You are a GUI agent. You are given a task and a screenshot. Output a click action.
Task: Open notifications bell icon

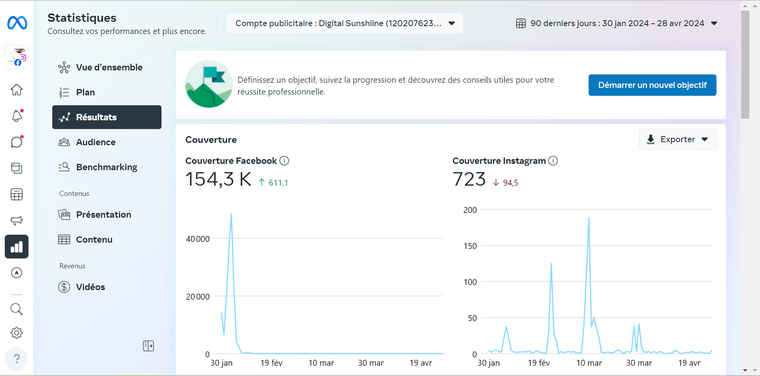(x=16, y=116)
